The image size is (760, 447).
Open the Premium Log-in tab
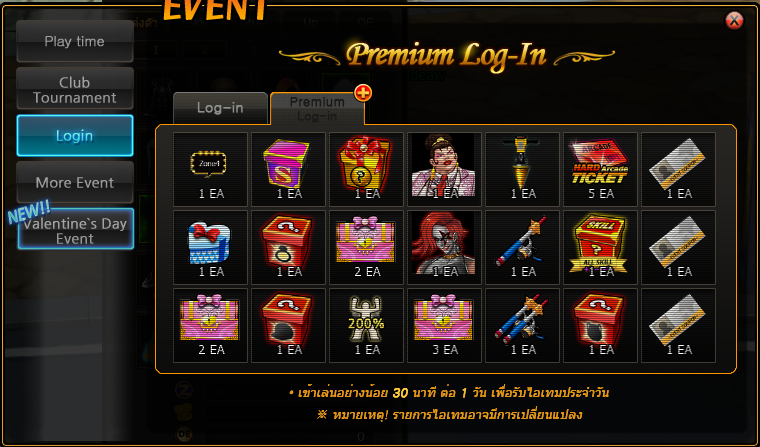pyautogui.click(x=317, y=109)
